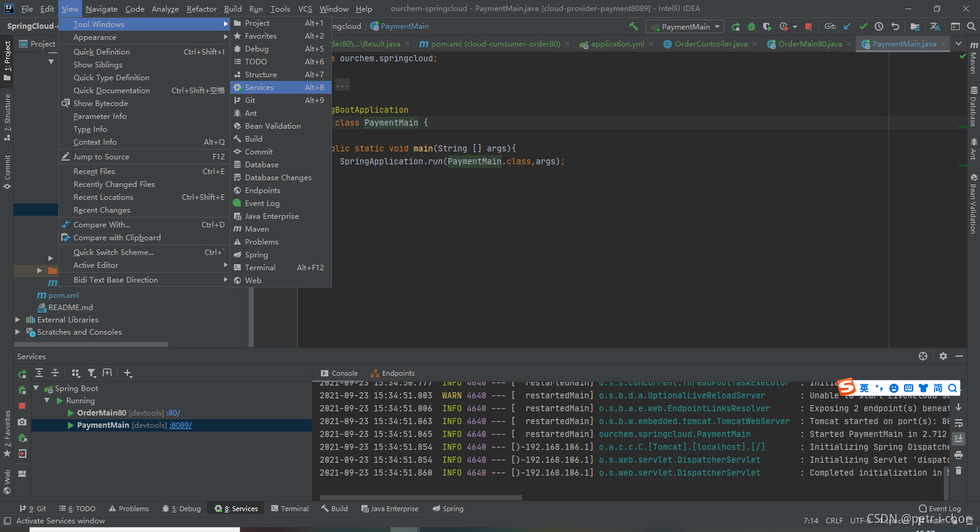
Task: Start debugging with the main toolbar bug icon
Action: pyautogui.click(x=752, y=26)
